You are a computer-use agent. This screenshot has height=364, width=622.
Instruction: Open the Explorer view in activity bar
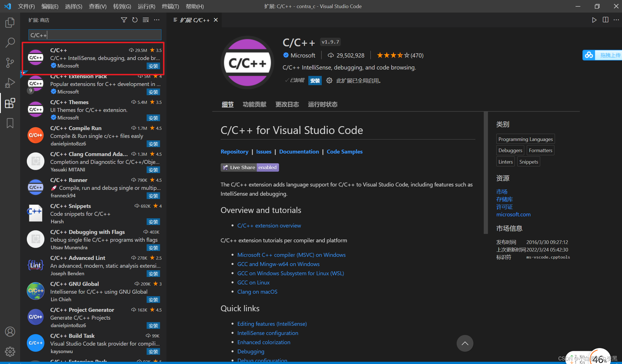(x=10, y=23)
